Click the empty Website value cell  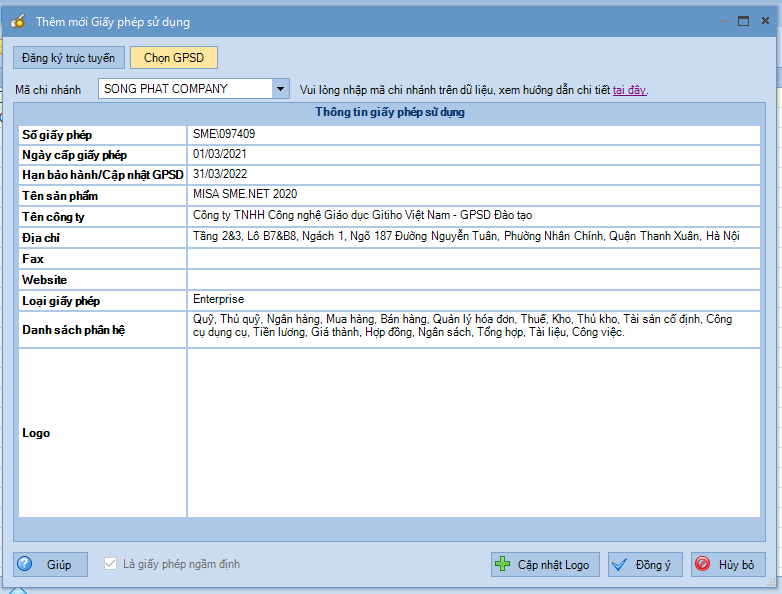coord(474,280)
